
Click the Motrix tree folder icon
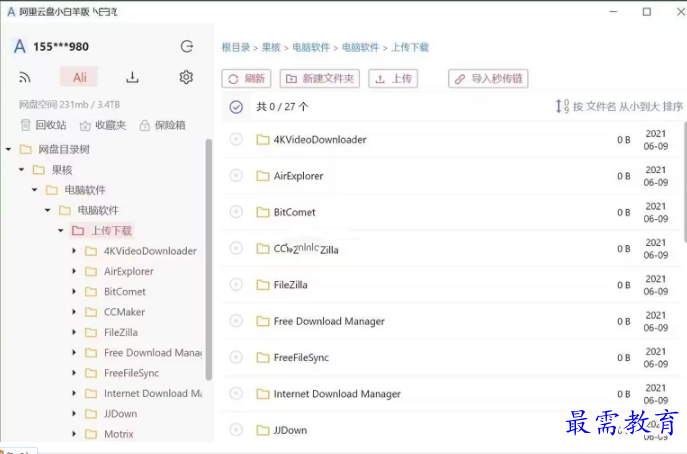(x=91, y=434)
